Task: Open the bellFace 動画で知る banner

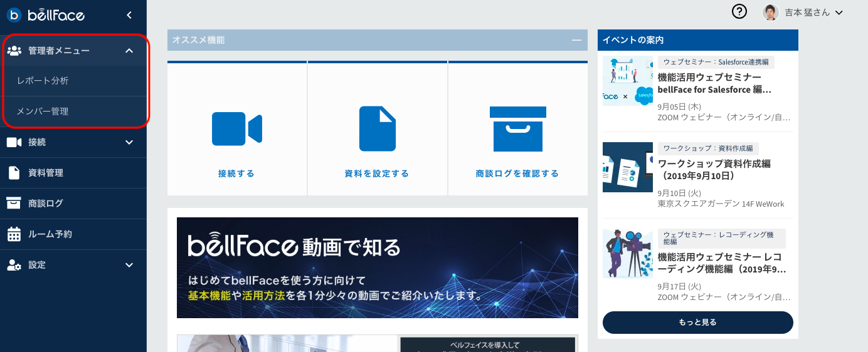Action: [378, 268]
